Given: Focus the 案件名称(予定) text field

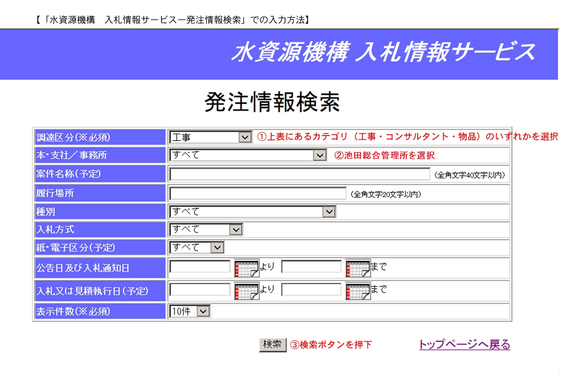Looking at the screenshot, I should point(300,174).
